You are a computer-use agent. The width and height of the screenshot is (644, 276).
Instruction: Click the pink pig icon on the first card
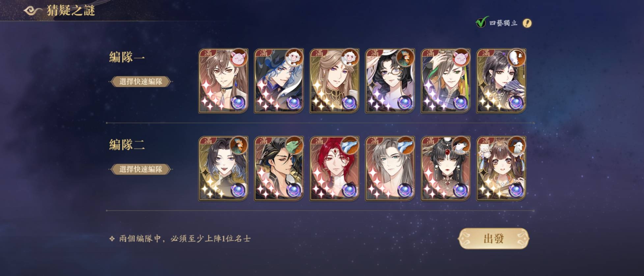239,58
